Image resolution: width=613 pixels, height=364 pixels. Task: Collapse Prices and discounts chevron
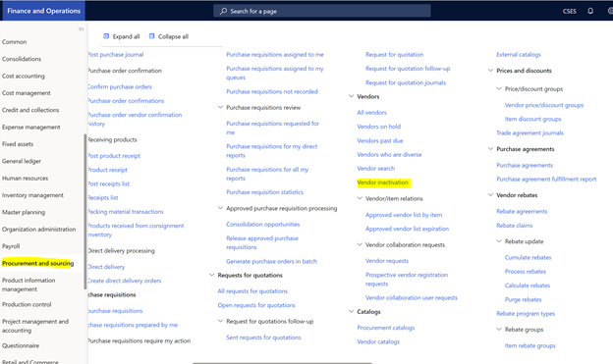[490, 71]
